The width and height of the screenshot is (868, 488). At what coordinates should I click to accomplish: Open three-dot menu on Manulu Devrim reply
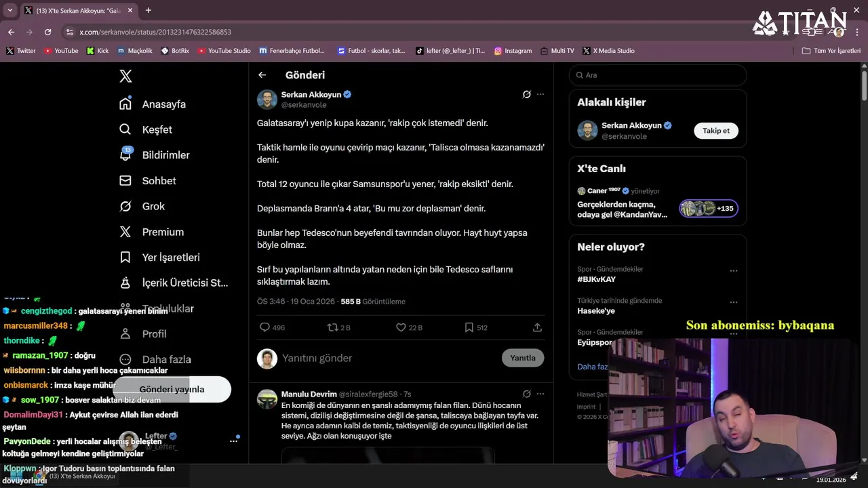coord(540,394)
